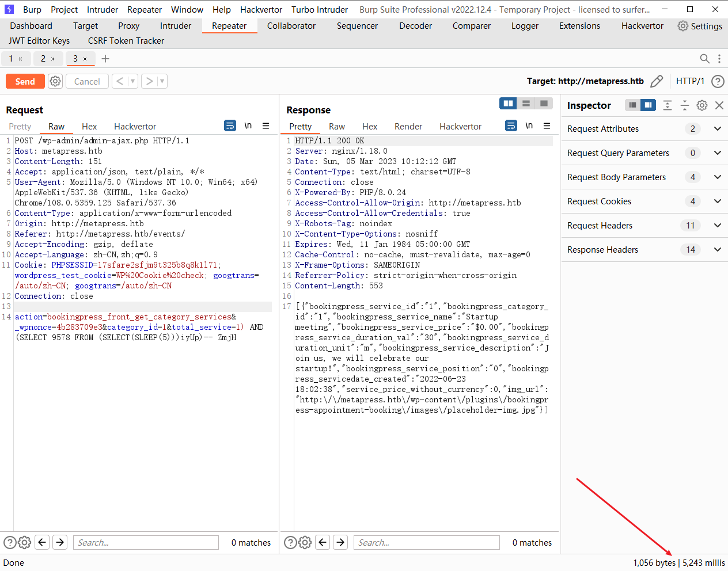Screen dimensions: 728x571
Task: Switch to Proxy tab
Action: pos(128,26)
